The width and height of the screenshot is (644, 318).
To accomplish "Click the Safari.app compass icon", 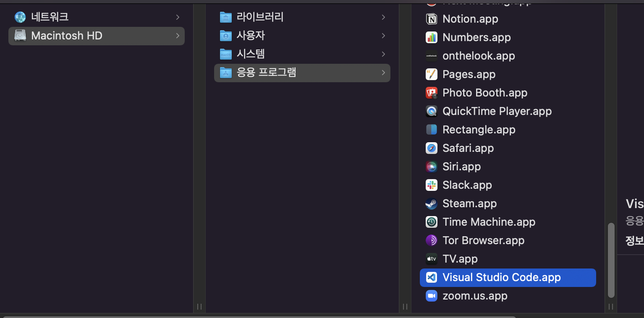I will point(431,148).
